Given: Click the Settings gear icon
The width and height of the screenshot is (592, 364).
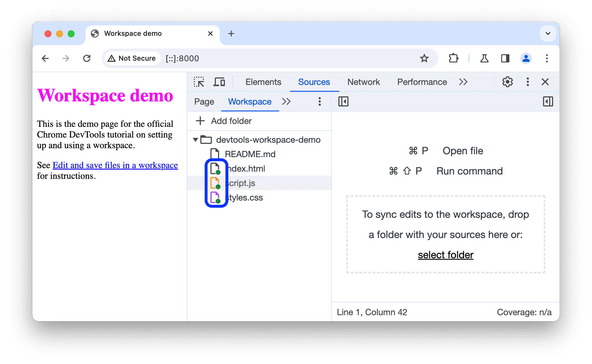Looking at the screenshot, I should point(507,82).
